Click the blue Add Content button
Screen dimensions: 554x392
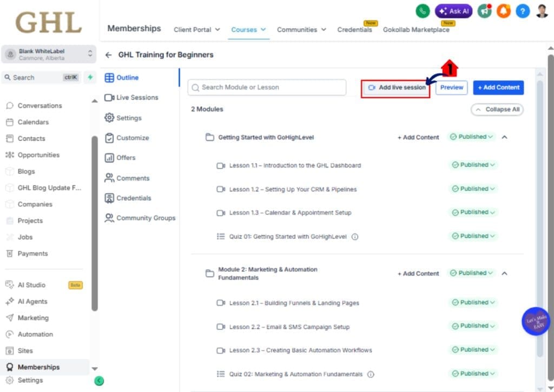pos(498,88)
